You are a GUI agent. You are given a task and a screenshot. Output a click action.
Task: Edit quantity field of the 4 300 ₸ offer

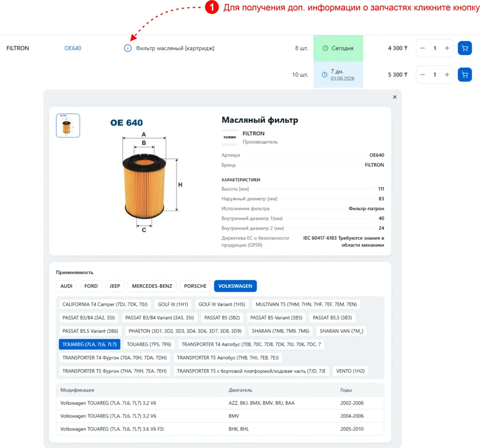435,48
